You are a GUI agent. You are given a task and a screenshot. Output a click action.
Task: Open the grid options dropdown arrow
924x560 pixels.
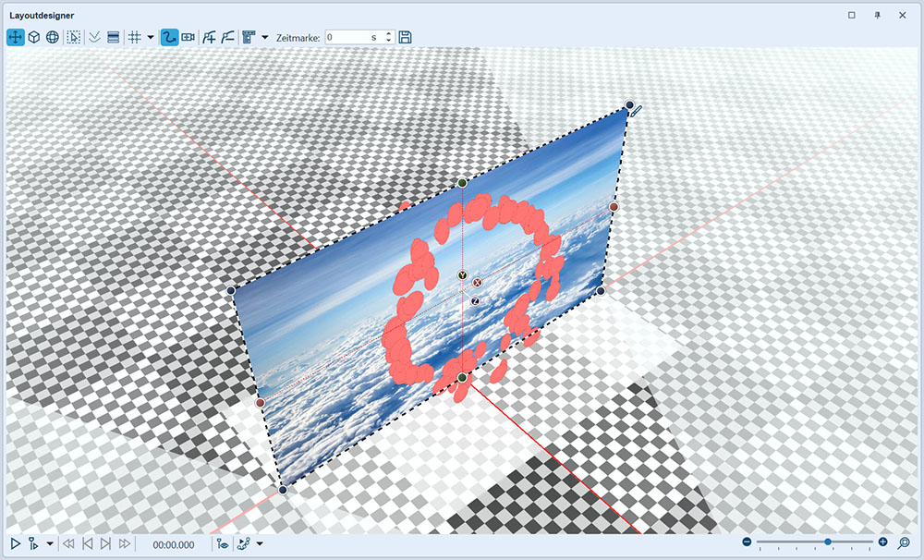151,38
